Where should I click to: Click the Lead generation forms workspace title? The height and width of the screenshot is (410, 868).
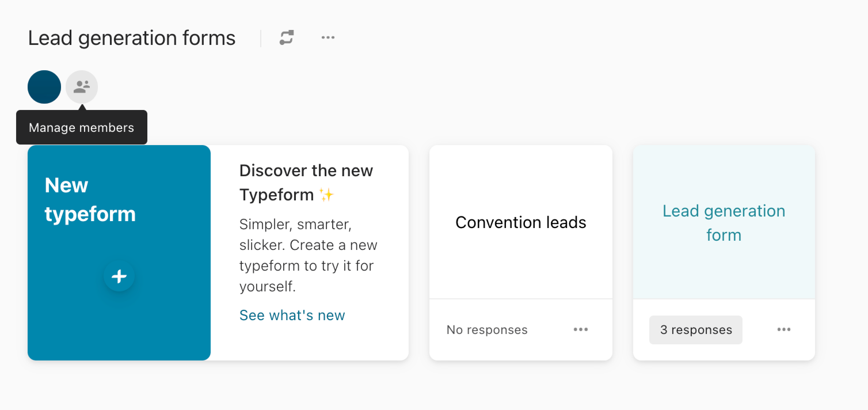(132, 38)
